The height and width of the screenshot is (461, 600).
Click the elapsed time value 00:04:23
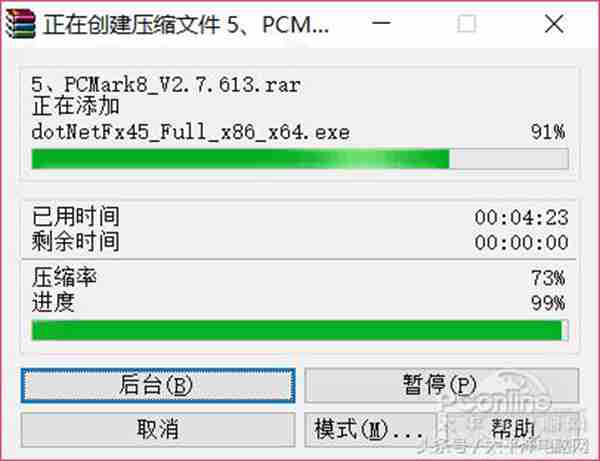(x=522, y=218)
